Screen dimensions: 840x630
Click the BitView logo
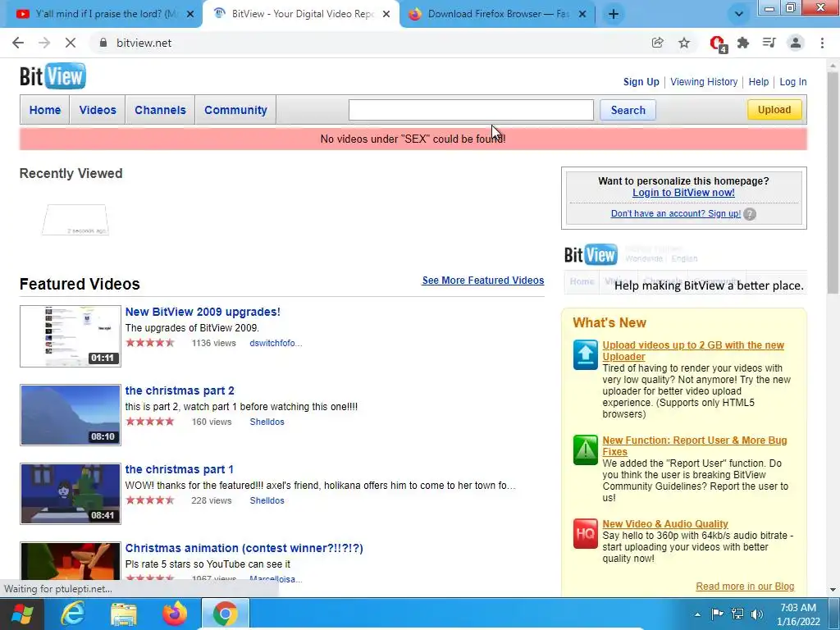(52, 76)
